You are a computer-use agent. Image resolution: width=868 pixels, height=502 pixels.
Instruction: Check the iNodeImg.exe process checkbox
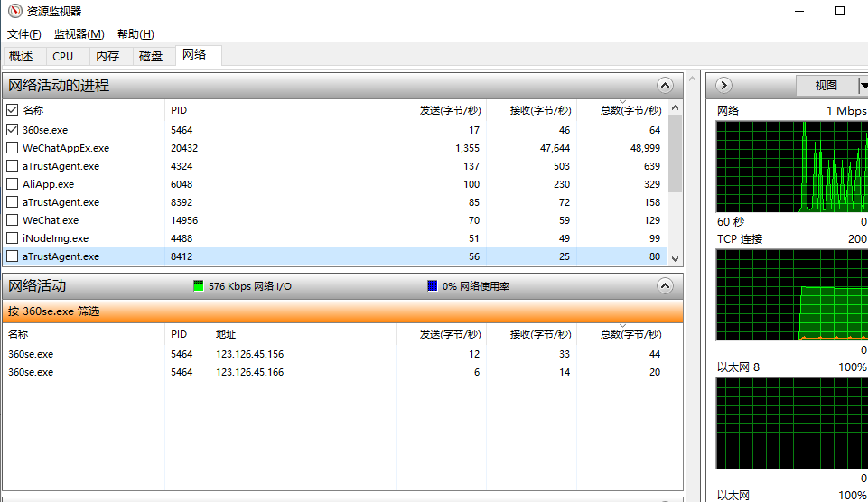click(12, 238)
